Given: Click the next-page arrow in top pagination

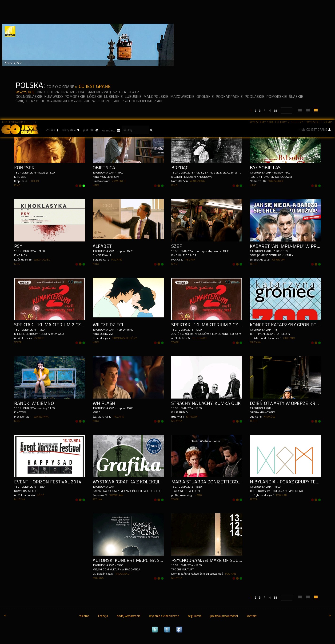Looking at the screenshot, I should click(270, 111).
